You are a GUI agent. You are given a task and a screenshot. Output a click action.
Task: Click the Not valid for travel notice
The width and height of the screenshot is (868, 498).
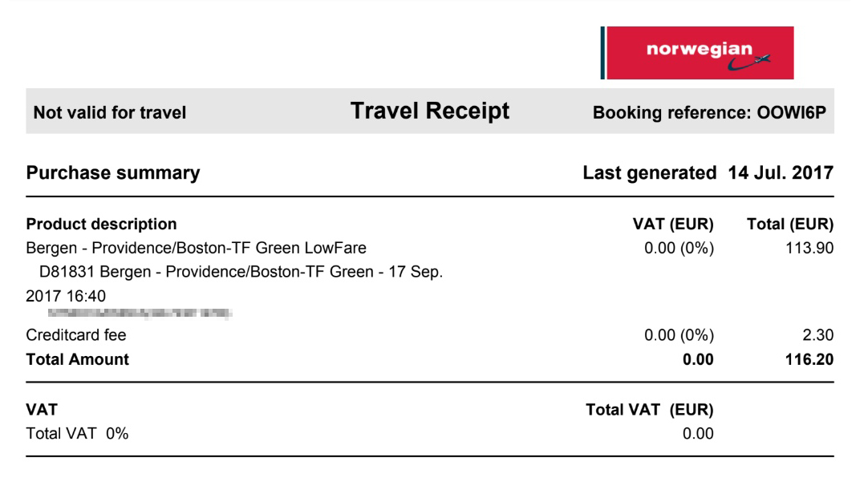[110, 112]
